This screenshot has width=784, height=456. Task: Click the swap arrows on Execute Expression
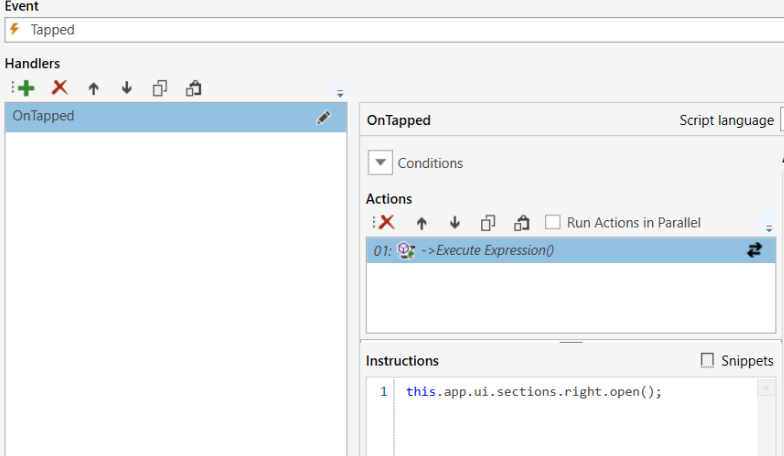point(754,251)
